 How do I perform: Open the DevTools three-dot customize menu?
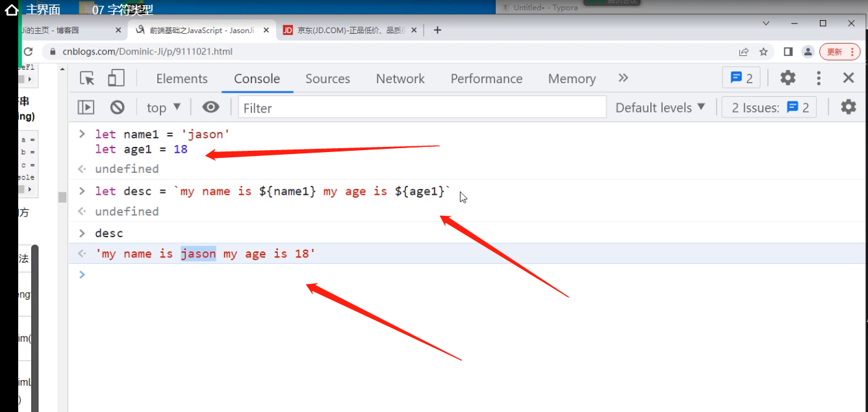[819, 78]
